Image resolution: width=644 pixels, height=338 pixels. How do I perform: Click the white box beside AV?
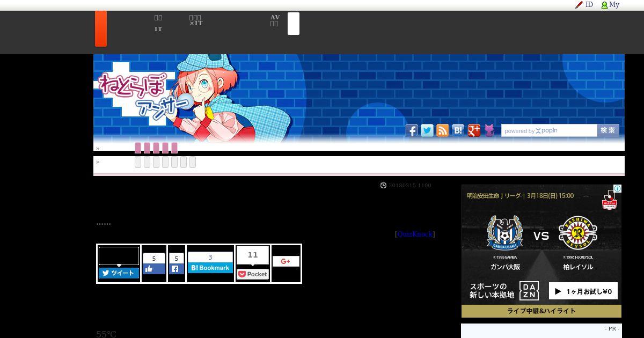[294, 24]
